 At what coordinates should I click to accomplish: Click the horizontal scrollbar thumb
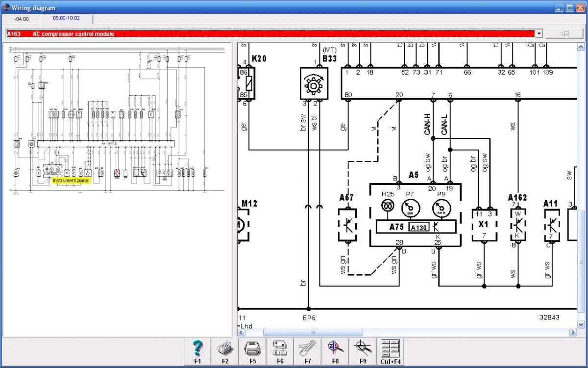(x=313, y=333)
